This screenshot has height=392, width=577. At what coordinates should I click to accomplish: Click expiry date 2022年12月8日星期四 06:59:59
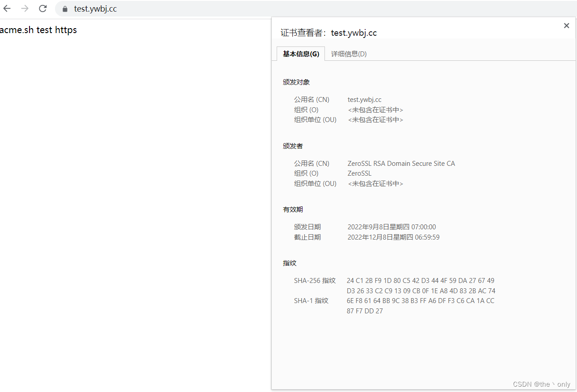[393, 237]
